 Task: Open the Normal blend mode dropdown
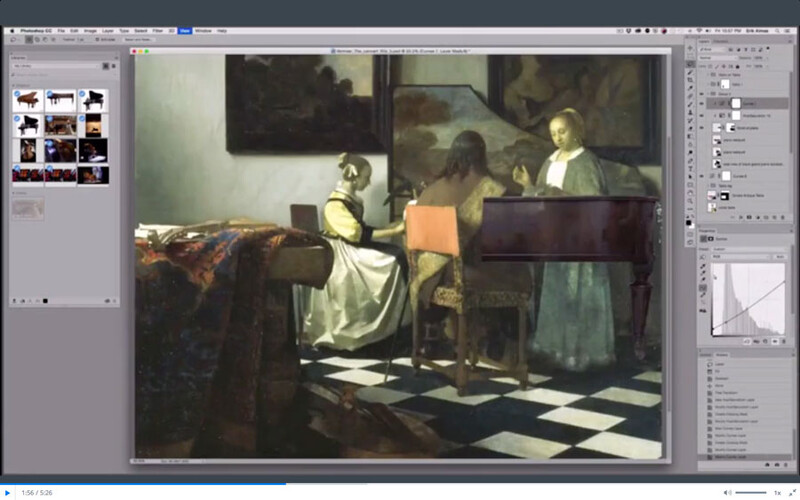coord(718,58)
